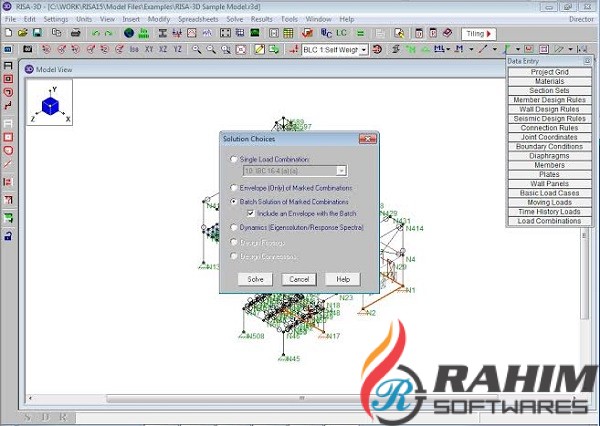Open Seismic Design Rules spreadsheet

pos(549,118)
